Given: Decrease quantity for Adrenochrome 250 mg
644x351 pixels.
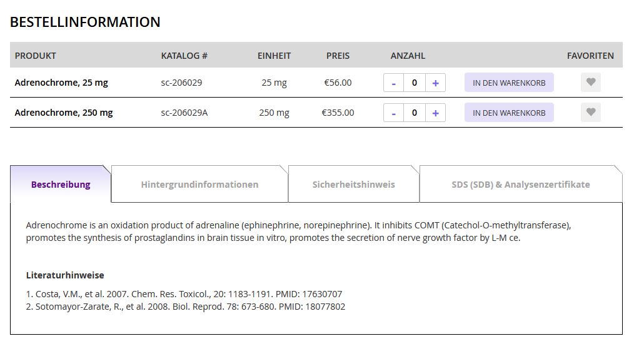Looking at the screenshot, I should 393,113.
